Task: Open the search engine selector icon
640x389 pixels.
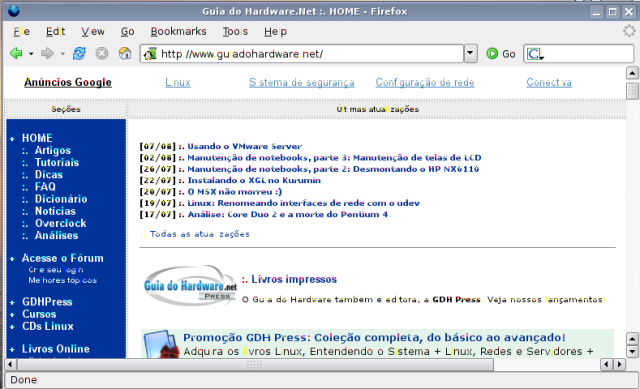Action: (x=535, y=54)
